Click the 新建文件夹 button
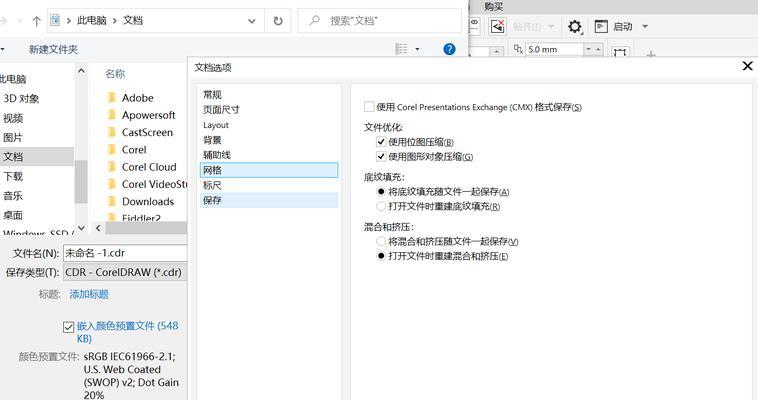The height and width of the screenshot is (400, 758). pos(53,49)
